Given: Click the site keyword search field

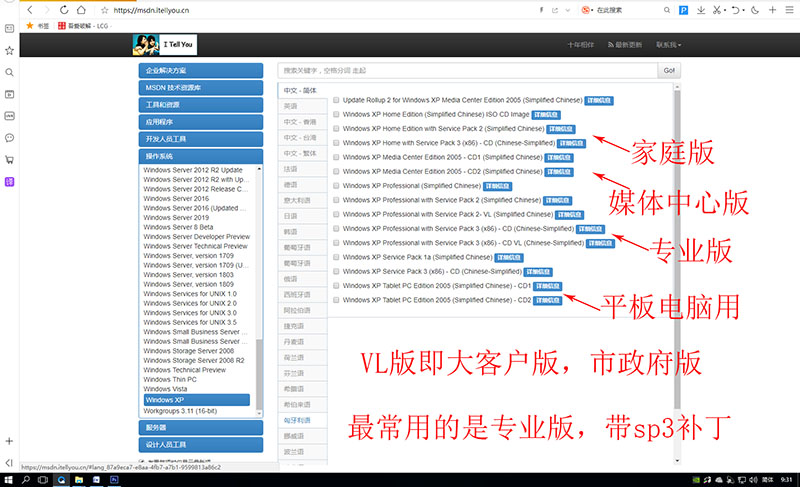Looking at the screenshot, I should tap(468, 70).
